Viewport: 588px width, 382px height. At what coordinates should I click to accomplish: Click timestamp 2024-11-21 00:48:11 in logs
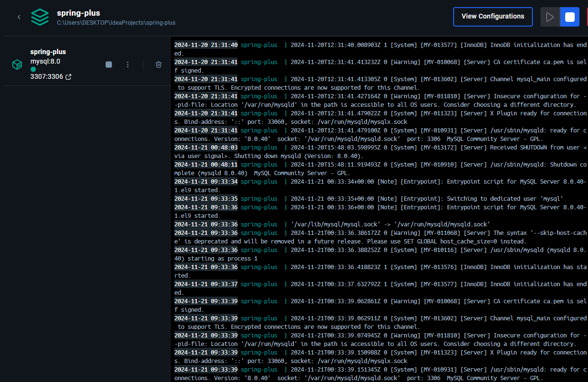pos(206,165)
